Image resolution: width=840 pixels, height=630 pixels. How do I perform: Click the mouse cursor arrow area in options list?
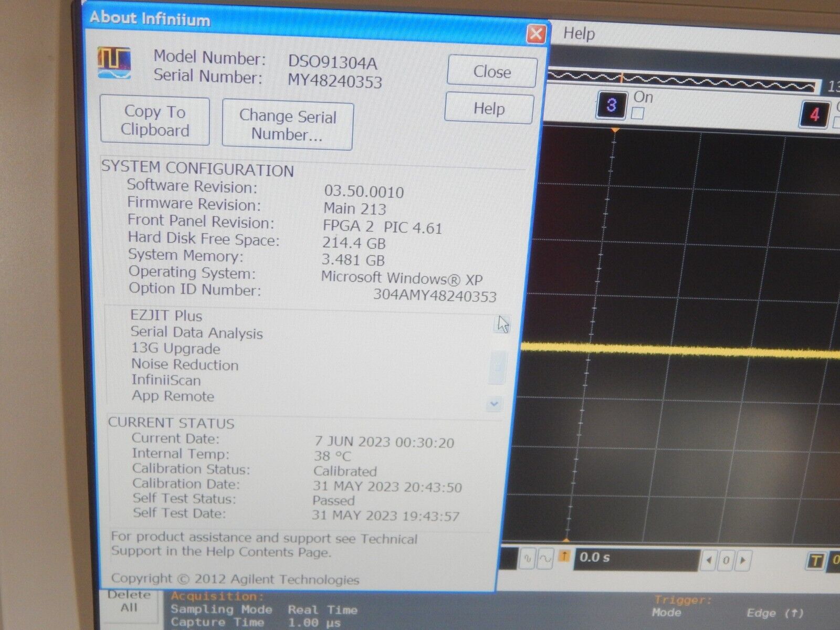(x=502, y=323)
